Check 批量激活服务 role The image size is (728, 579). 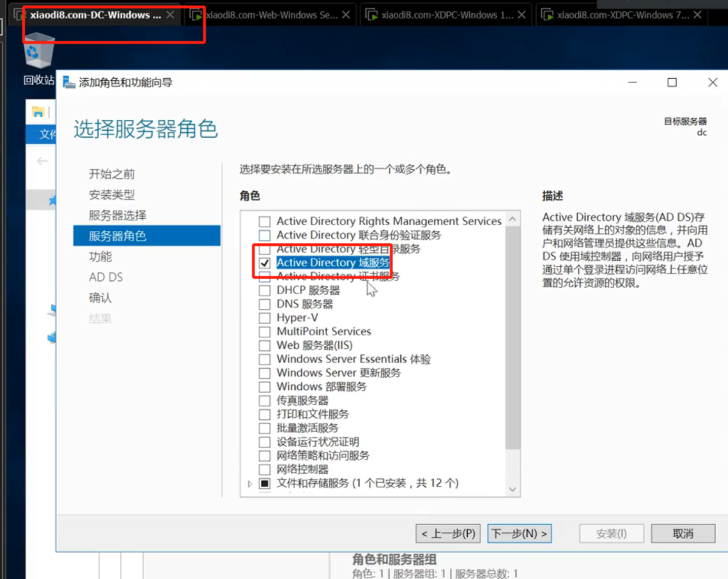click(x=264, y=428)
